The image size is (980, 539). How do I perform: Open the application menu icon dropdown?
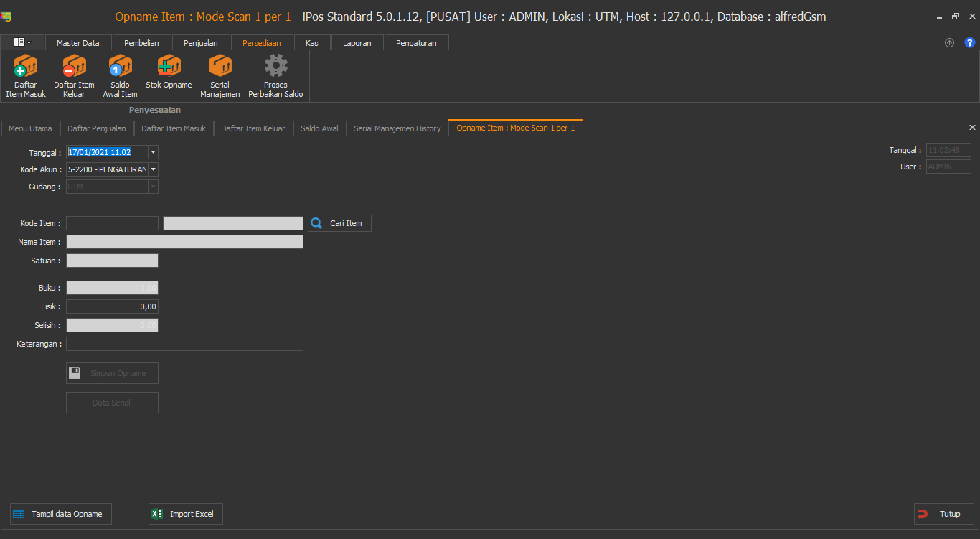point(22,43)
